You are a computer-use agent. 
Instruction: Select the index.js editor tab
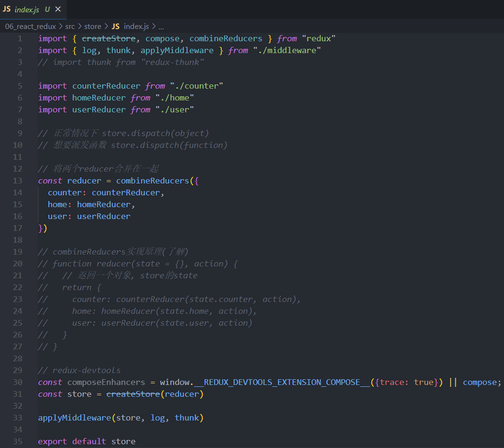(x=33, y=9)
